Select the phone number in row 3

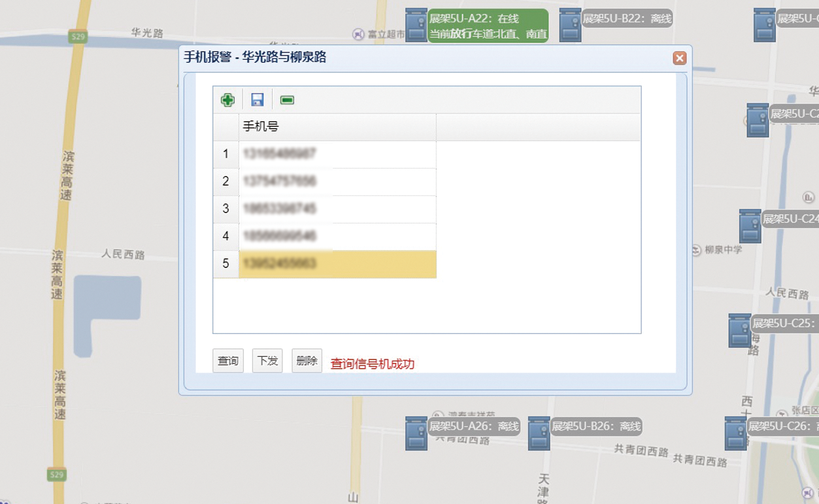coord(337,209)
